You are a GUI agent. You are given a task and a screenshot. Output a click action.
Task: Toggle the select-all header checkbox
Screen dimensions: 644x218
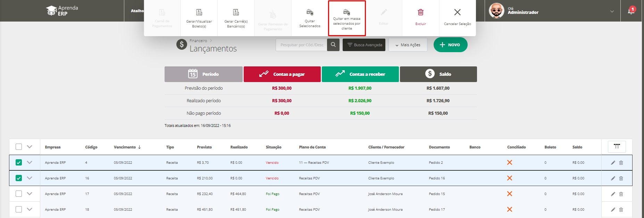[19, 147]
